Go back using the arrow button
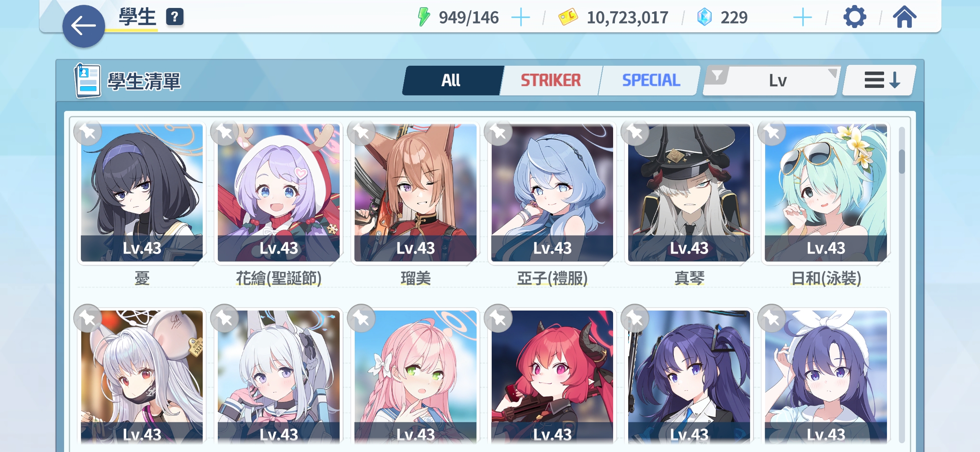 coord(83,26)
